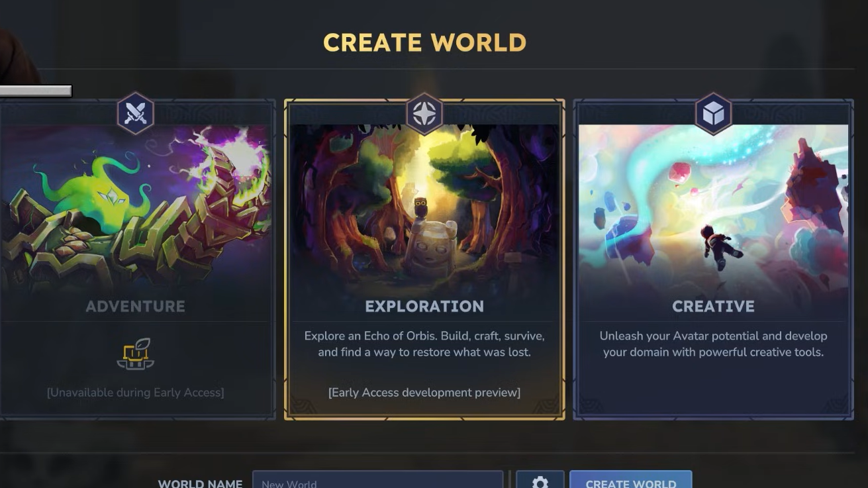Click the Unleash your Avatar potential description

(713, 344)
